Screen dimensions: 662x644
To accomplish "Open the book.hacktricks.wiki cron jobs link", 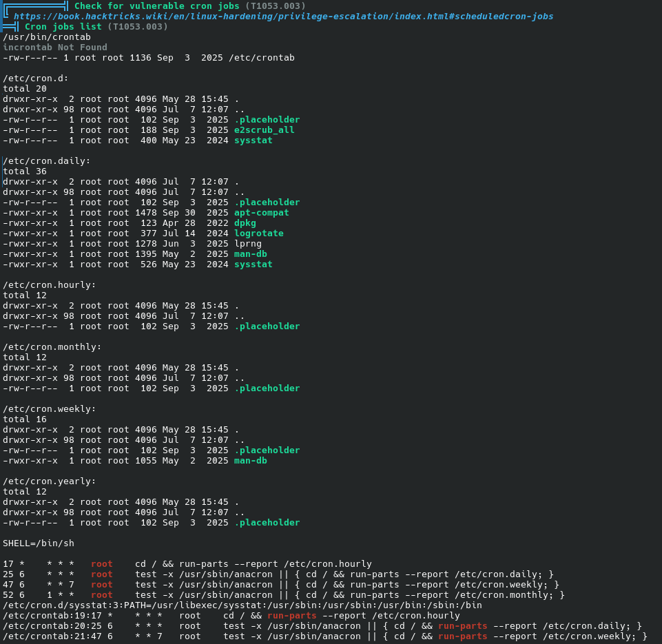I will pyautogui.click(x=283, y=17).
